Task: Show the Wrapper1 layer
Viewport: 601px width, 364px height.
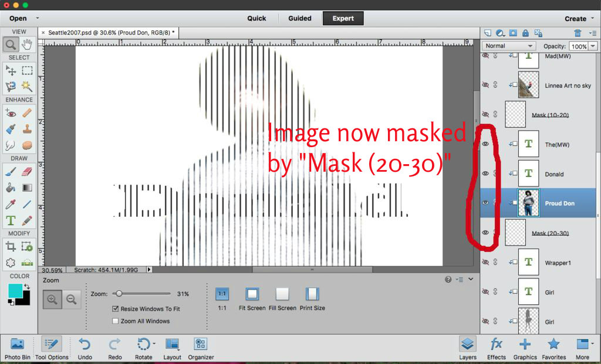Action: coord(485,262)
